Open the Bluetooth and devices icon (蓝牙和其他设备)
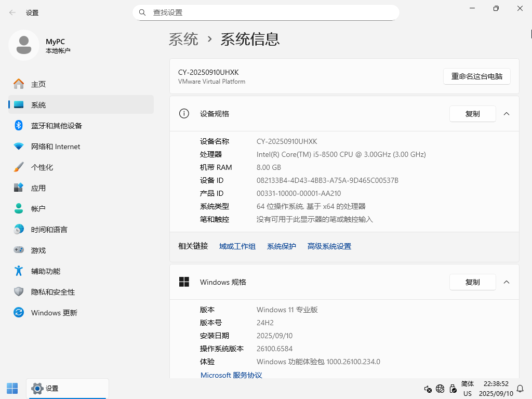532x399 pixels. click(19, 126)
